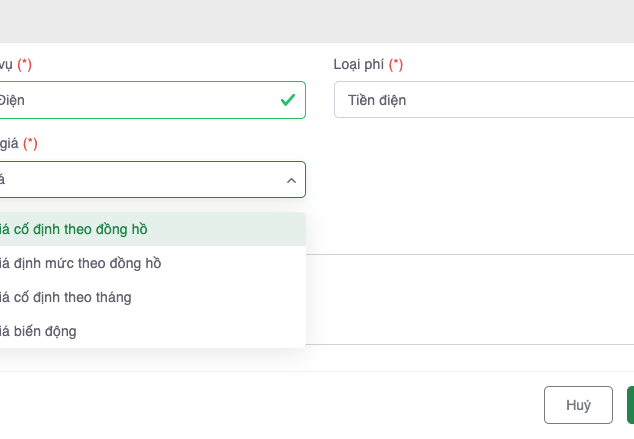
Task: Click red asterisk next to Loại phí
Action: 396,65
